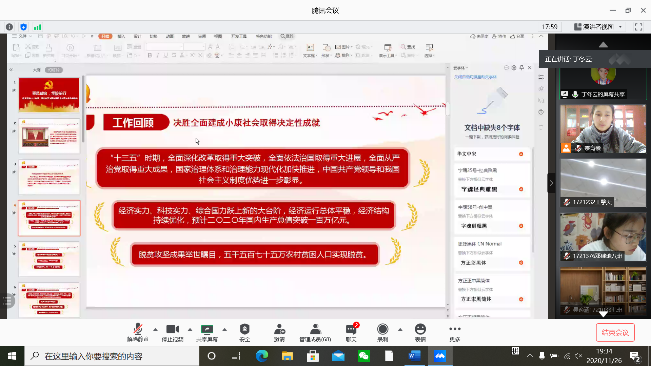Collapse the participant video sidebar
The width and height of the screenshot is (651, 366).
(551, 183)
